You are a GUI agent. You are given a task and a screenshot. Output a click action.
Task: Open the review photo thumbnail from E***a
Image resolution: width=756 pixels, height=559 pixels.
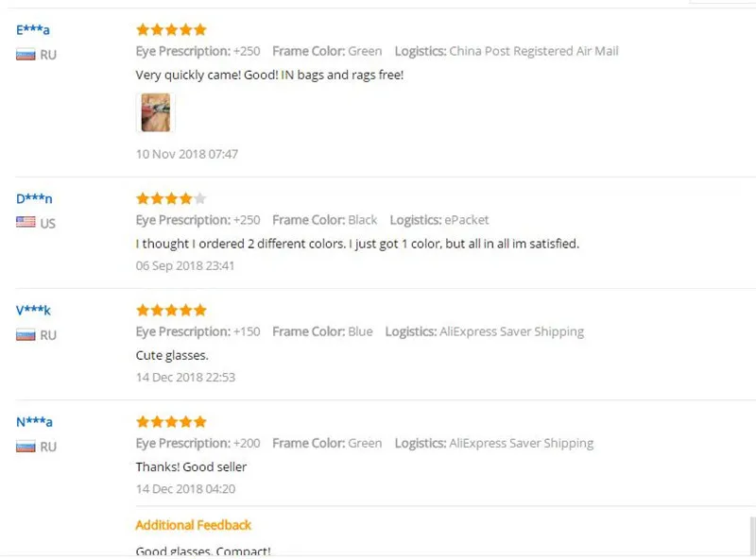click(x=155, y=112)
